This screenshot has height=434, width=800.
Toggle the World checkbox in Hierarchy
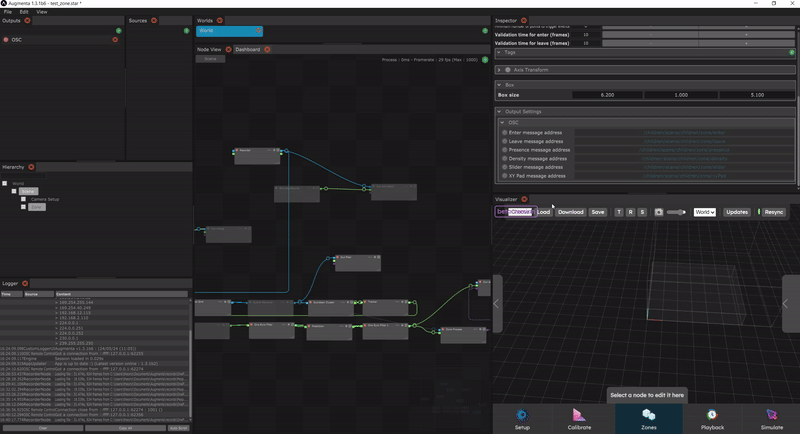[5, 183]
